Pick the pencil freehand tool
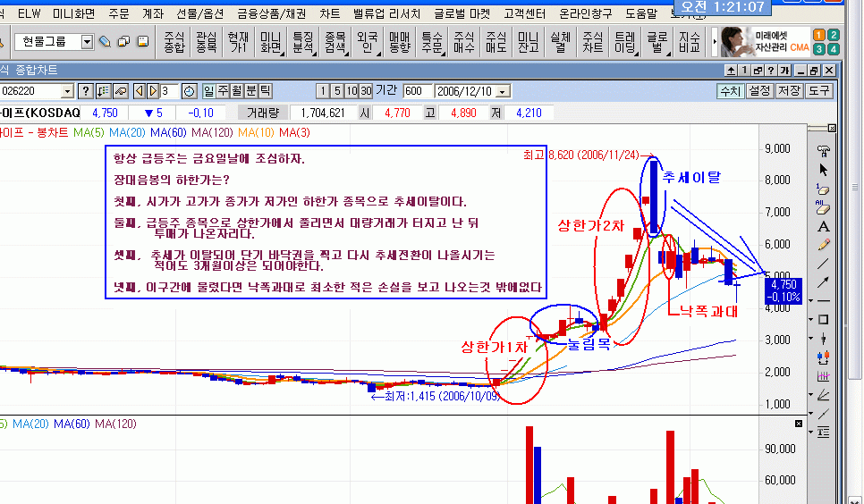Image resolution: width=864 pixels, height=504 pixels. (823, 245)
